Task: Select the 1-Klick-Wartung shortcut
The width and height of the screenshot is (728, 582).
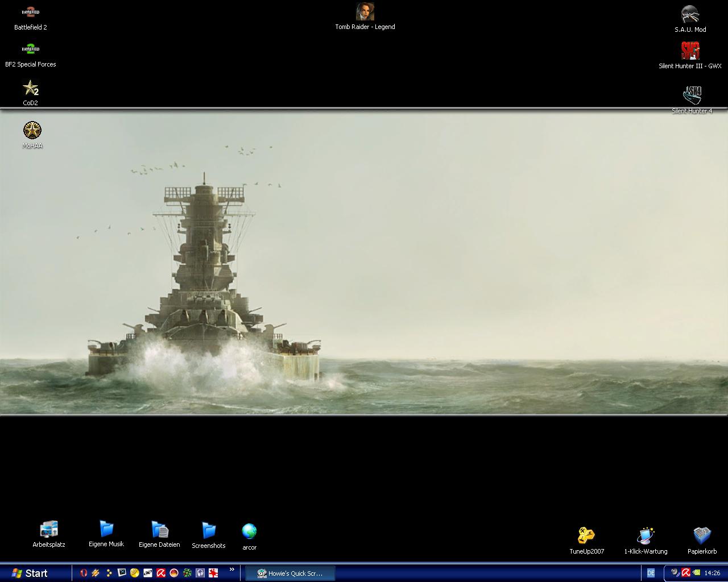Action: point(646,541)
